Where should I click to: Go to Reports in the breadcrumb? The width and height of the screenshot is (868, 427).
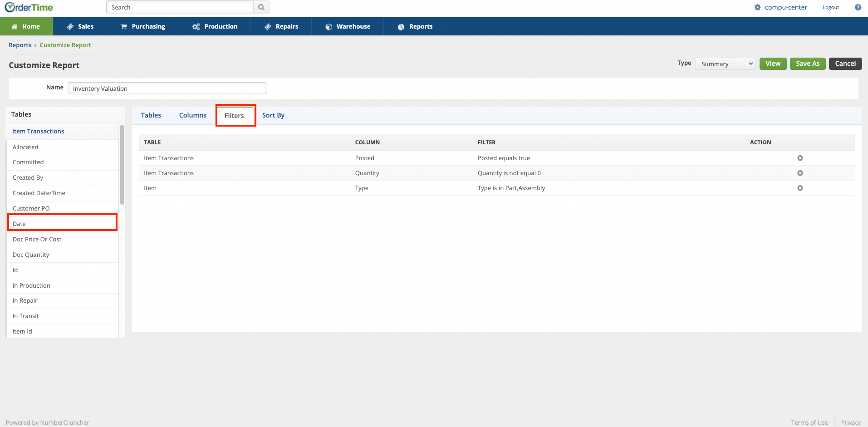click(x=20, y=45)
